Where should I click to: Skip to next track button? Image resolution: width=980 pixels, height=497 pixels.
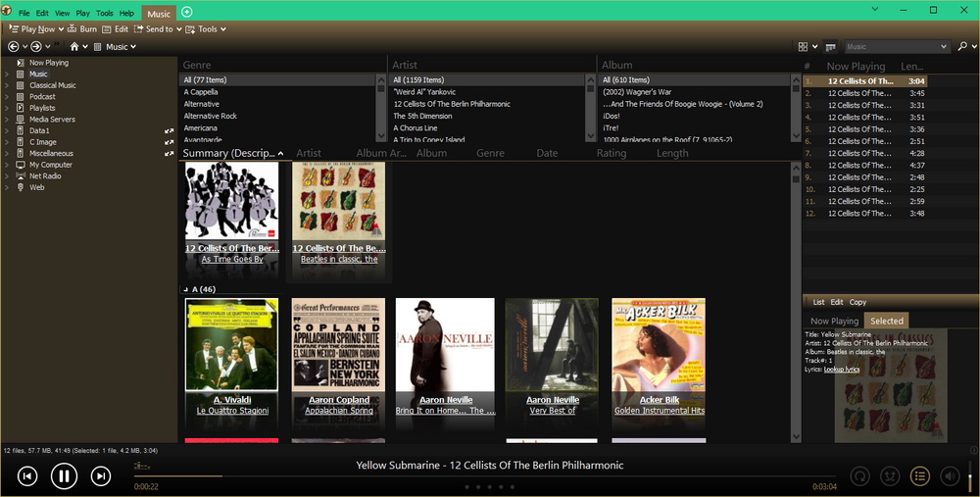101,476
